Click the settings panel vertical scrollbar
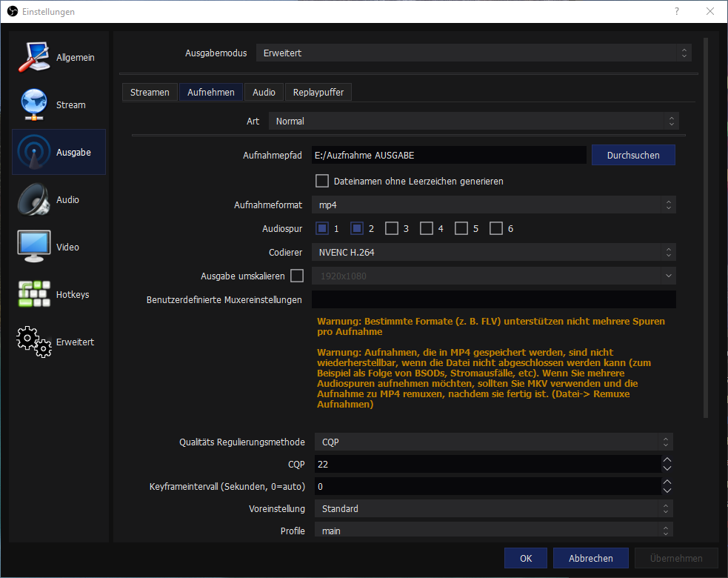 click(706, 227)
